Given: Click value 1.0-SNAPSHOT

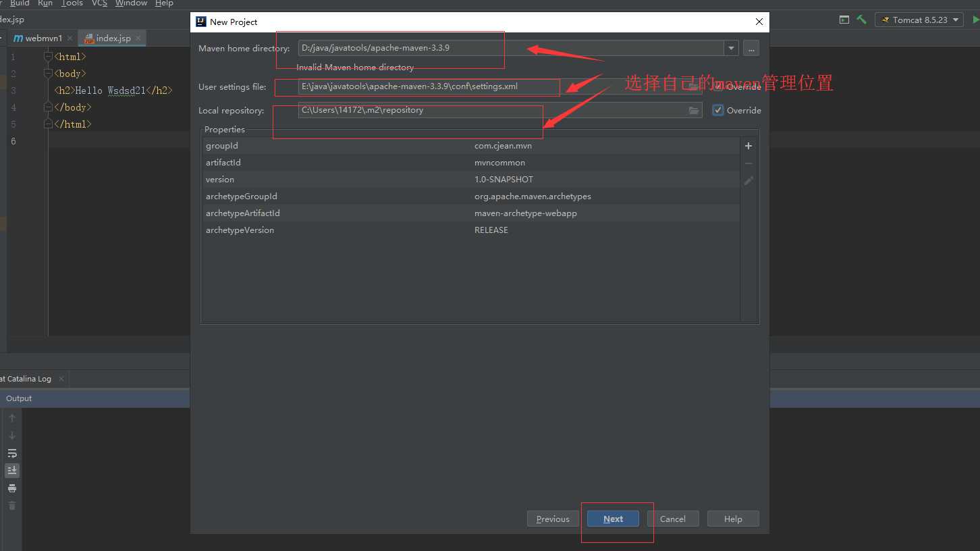Looking at the screenshot, I should 503,180.
